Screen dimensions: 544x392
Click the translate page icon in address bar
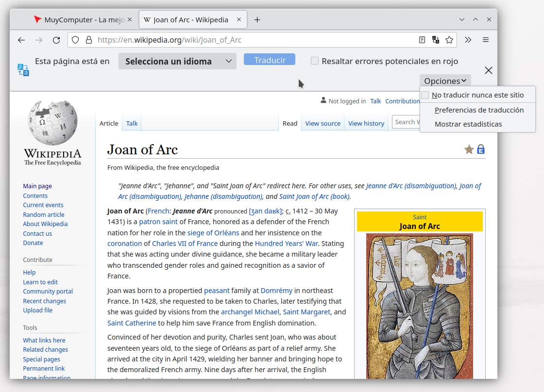pos(436,40)
